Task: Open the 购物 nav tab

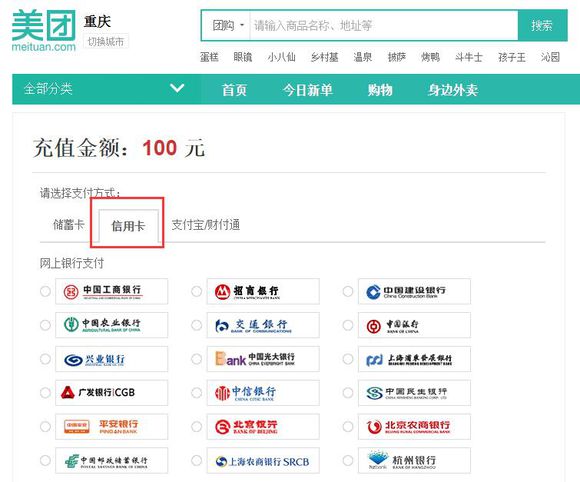Action: coord(380,90)
